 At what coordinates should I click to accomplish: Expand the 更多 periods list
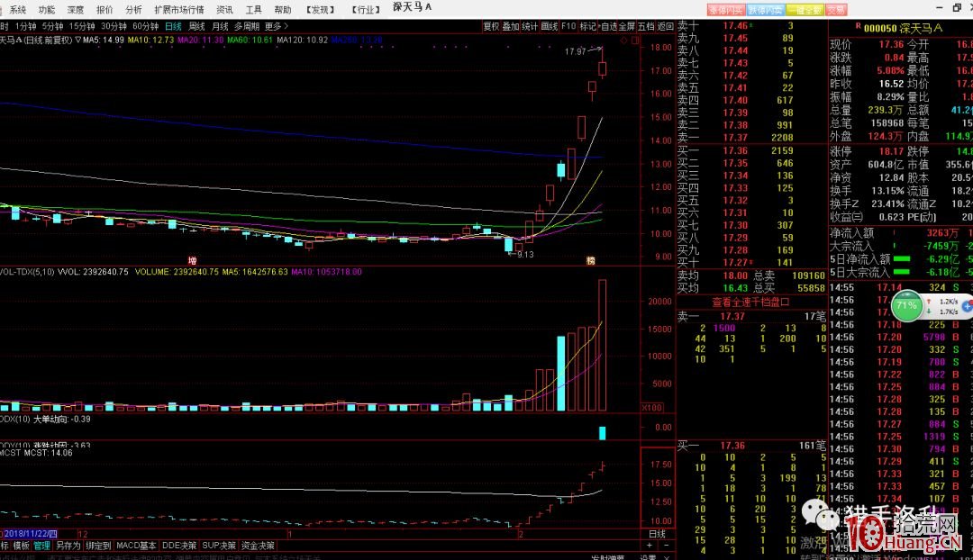point(277,26)
